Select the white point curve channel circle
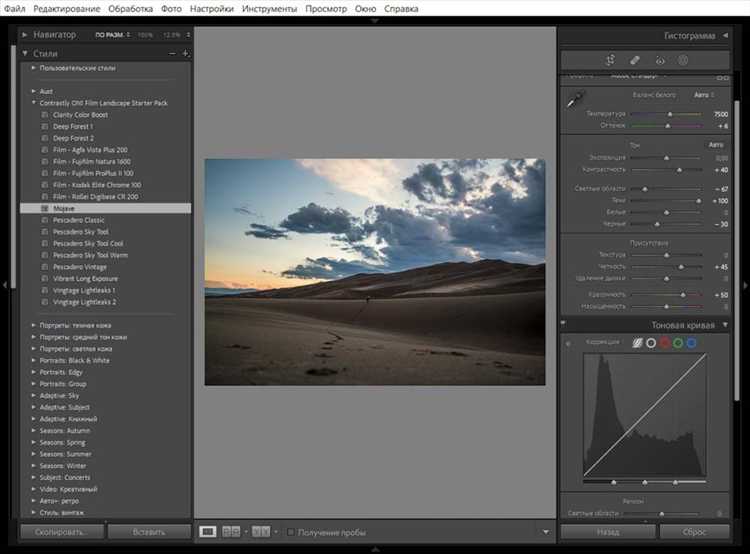 (651, 343)
